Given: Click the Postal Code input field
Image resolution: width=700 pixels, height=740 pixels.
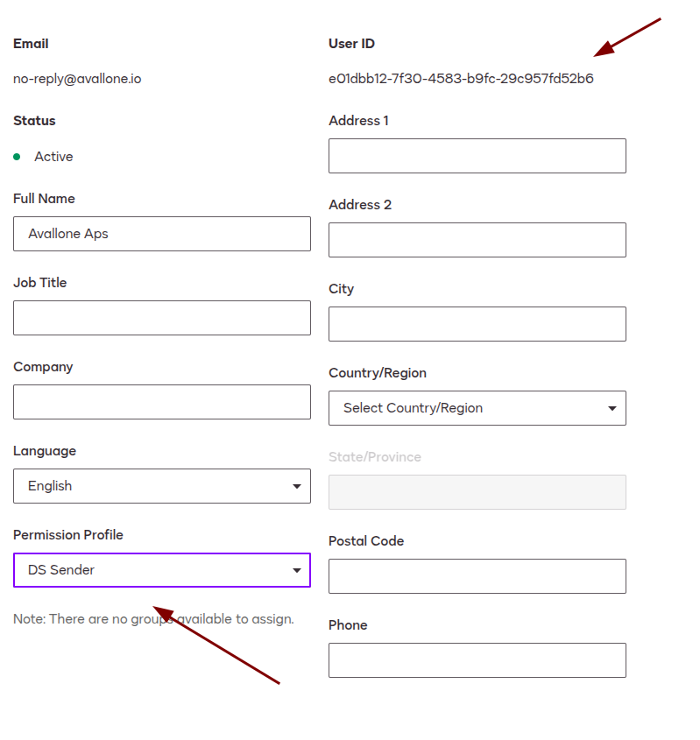Looking at the screenshot, I should pos(477,576).
